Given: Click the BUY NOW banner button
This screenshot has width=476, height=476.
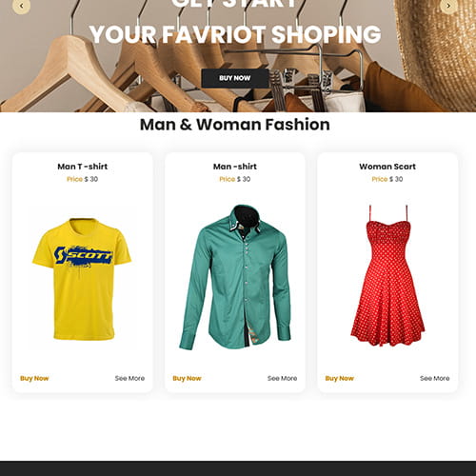Looking at the screenshot, I should click(x=235, y=78).
